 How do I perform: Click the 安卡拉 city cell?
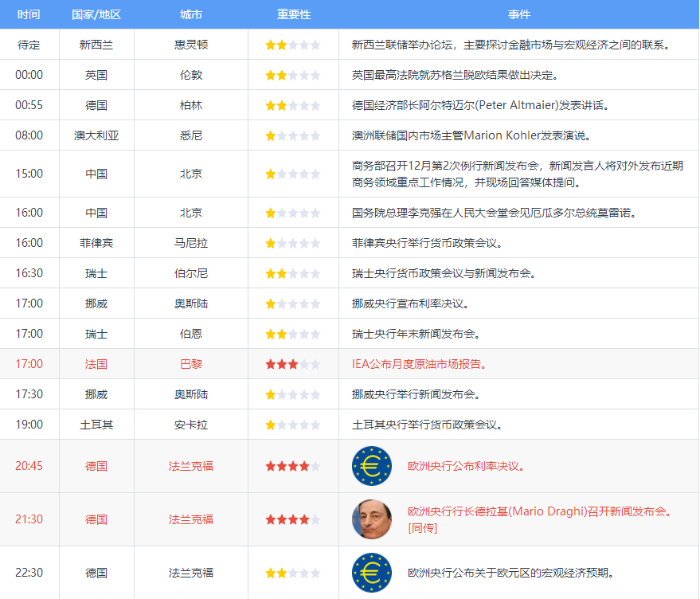point(191,425)
